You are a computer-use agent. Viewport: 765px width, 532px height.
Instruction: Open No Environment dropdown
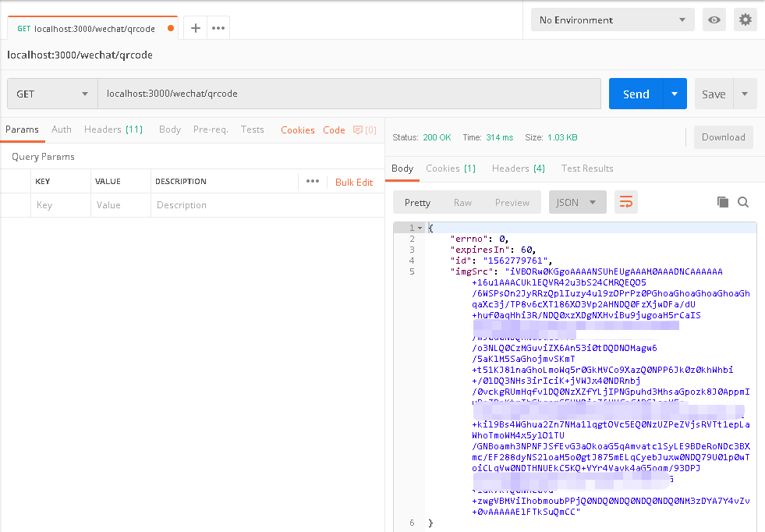click(612, 20)
